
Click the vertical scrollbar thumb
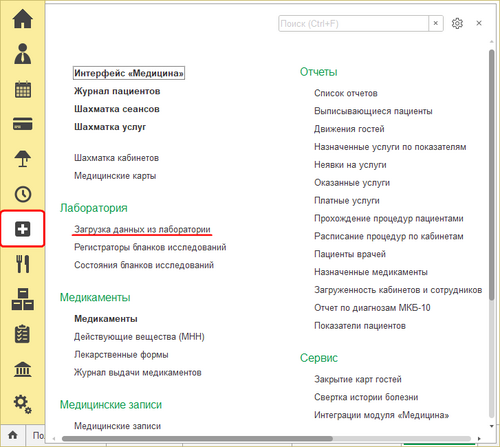point(492,175)
